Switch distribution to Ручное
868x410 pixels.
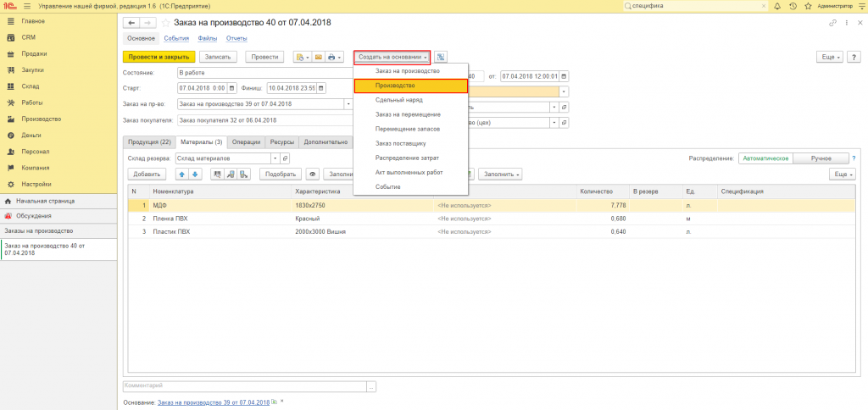tap(821, 158)
